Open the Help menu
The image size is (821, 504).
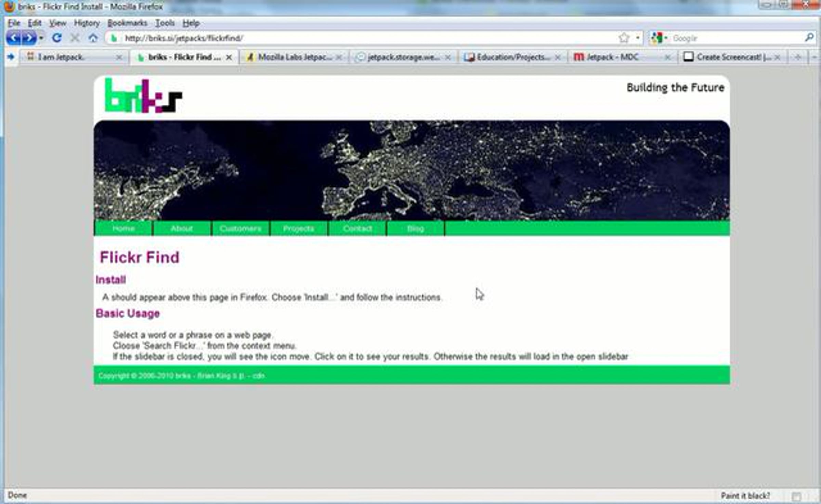[x=191, y=23]
